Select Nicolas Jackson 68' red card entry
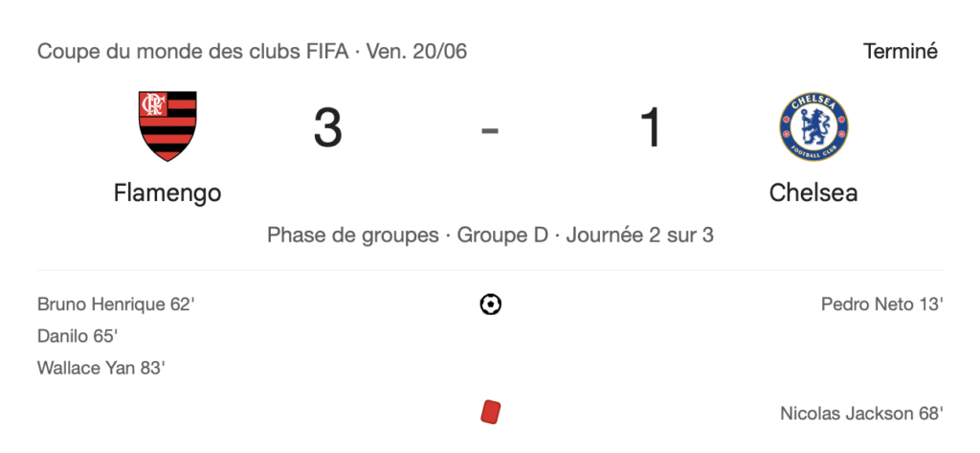Image resolution: width=980 pixels, height=453 pixels. tap(861, 414)
